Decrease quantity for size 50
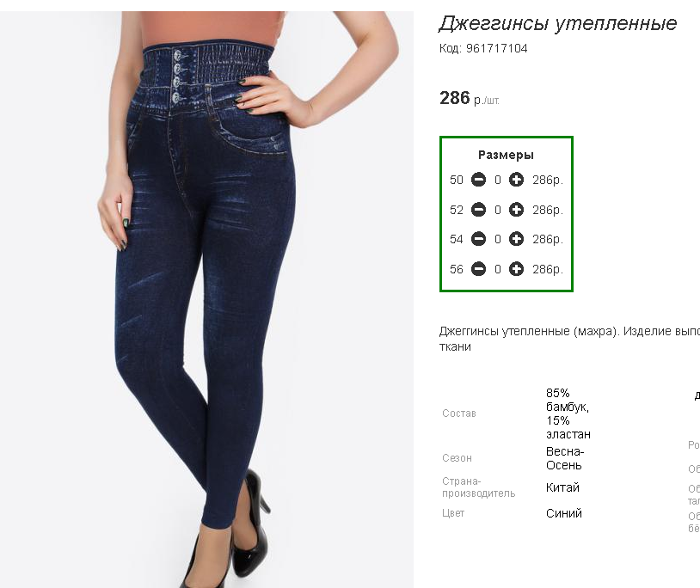 [x=478, y=180]
